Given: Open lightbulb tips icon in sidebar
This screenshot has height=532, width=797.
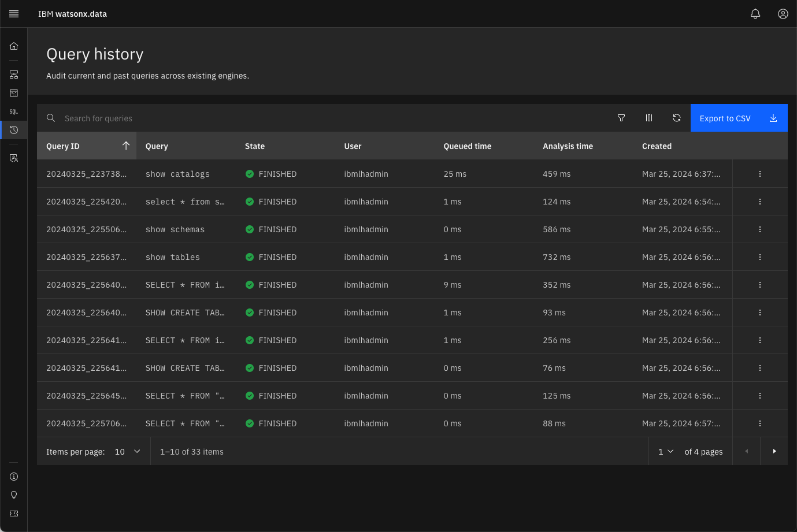Looking at the screenshot, I should pyautogui.click(x=14, y=495).
